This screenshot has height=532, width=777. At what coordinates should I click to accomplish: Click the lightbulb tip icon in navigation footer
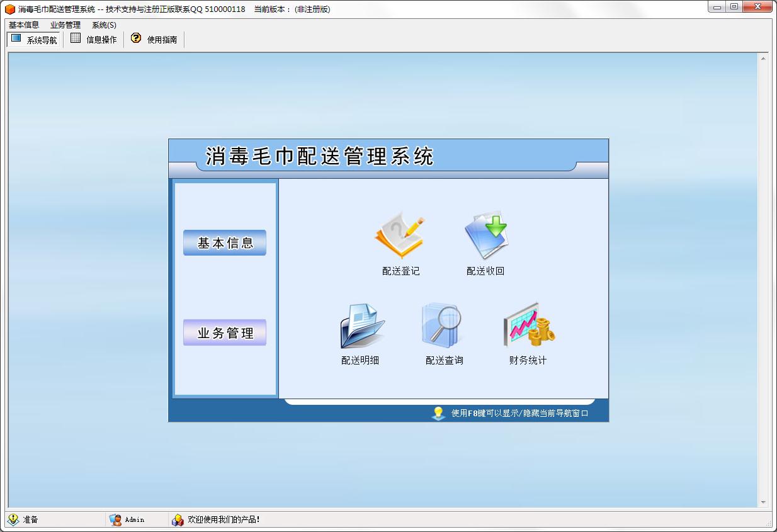click(438, 413)
